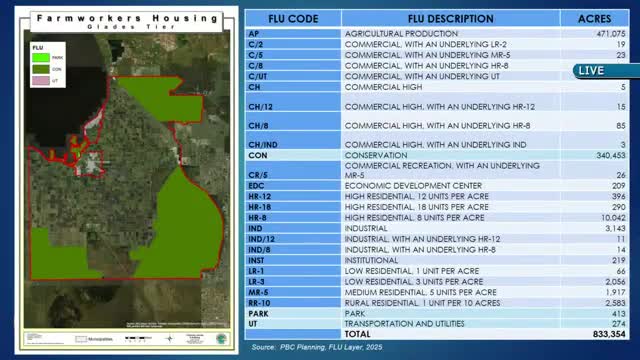
Task: Click the 209 acres value in EDC row
Action: (x=619, y=185)
